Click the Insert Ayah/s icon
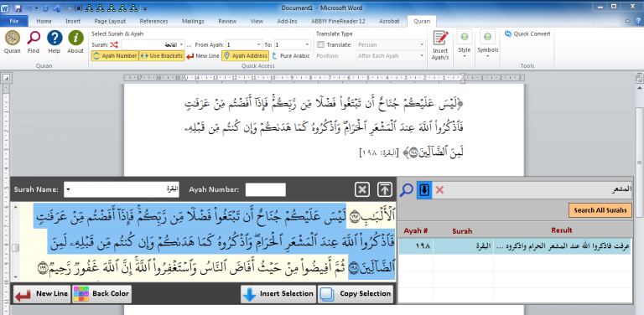Screen dimensions: 644x315 (x=440, y=39)
